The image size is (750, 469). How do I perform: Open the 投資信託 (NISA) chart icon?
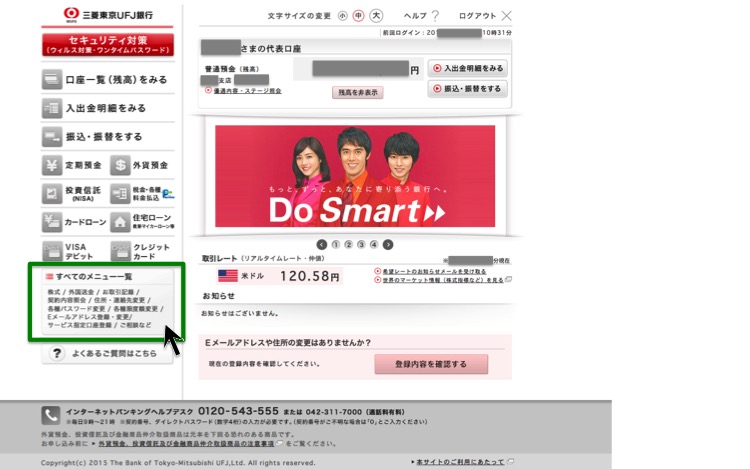(52, 194)
